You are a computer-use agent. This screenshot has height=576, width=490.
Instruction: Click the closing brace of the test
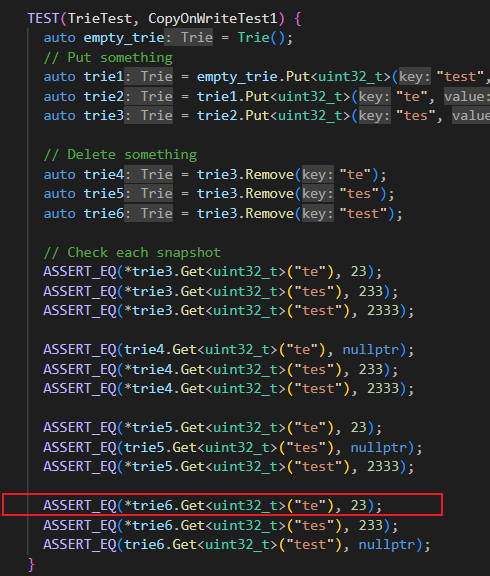click(32, 564)
